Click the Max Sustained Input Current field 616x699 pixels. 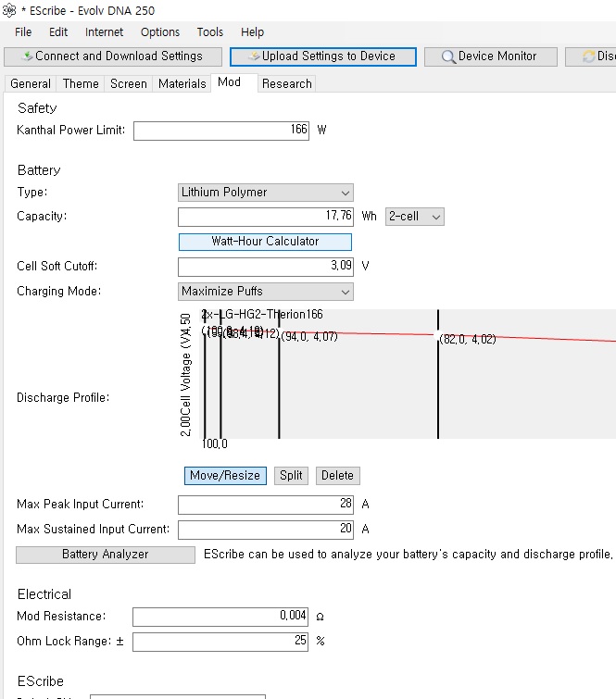(x=266, y=530)
